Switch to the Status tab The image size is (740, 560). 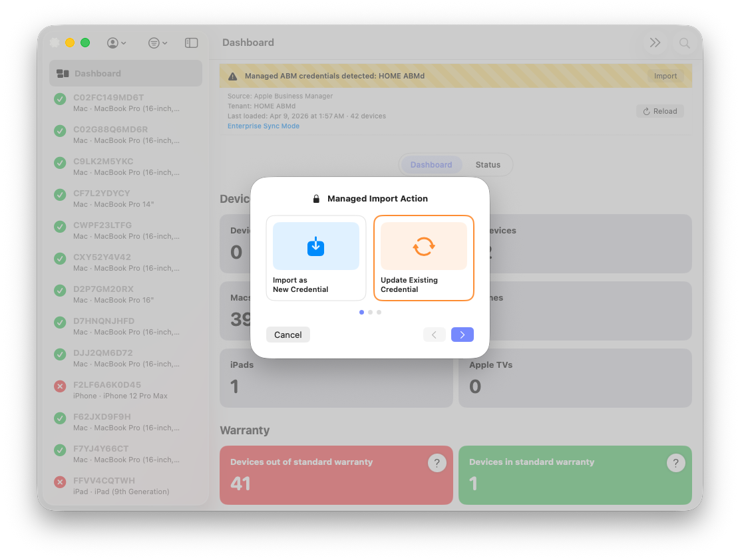tap(488, 164)
